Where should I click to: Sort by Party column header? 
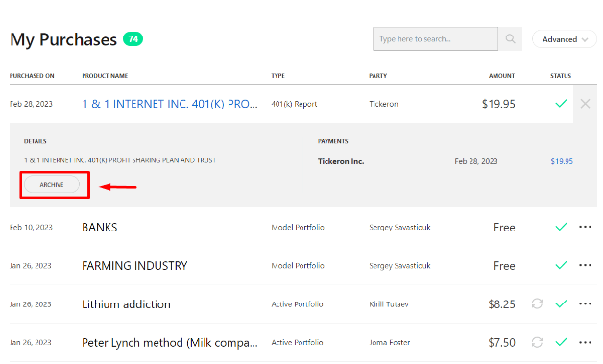pos(378,76)
